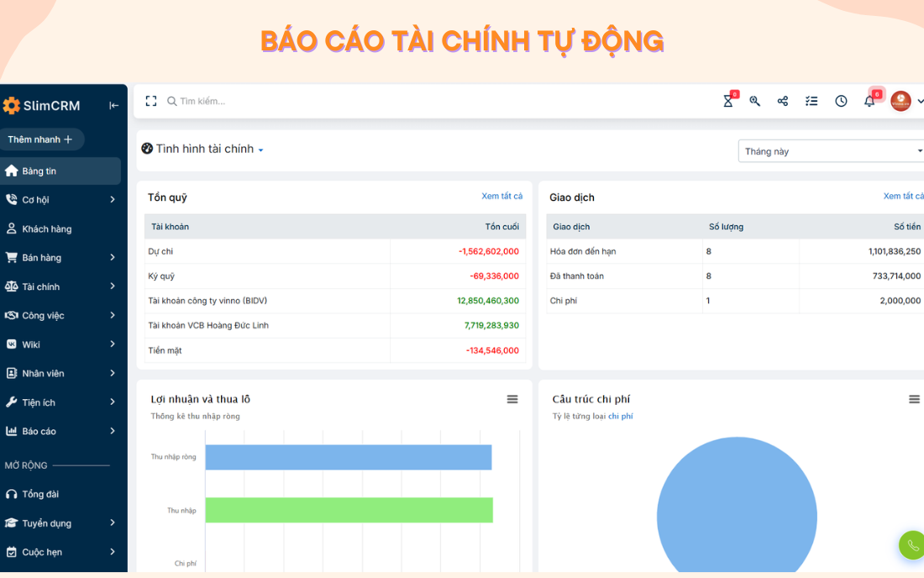Viewport: 924px width, 578px height.
Task: Open the Tổng đài headset item
Action: coord(39,494)
